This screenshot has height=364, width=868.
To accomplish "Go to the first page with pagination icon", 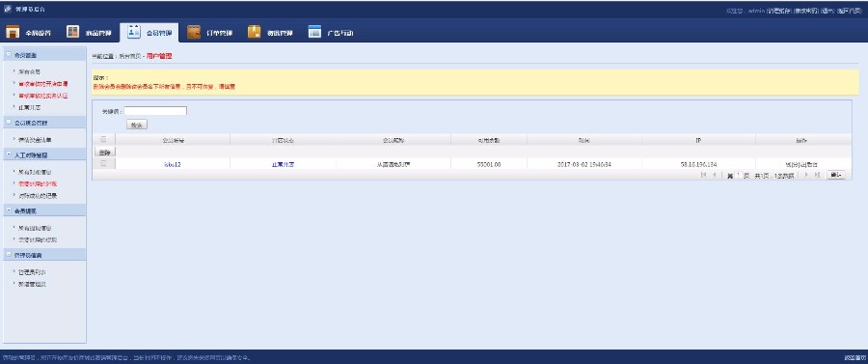I will 704,175.
